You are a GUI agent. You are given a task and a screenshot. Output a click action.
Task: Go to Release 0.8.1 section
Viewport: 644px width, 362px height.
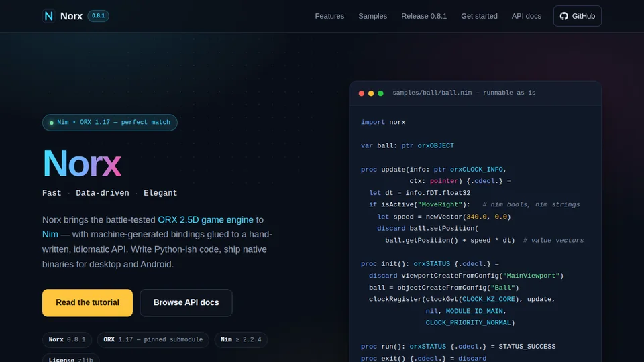(424, 16)
